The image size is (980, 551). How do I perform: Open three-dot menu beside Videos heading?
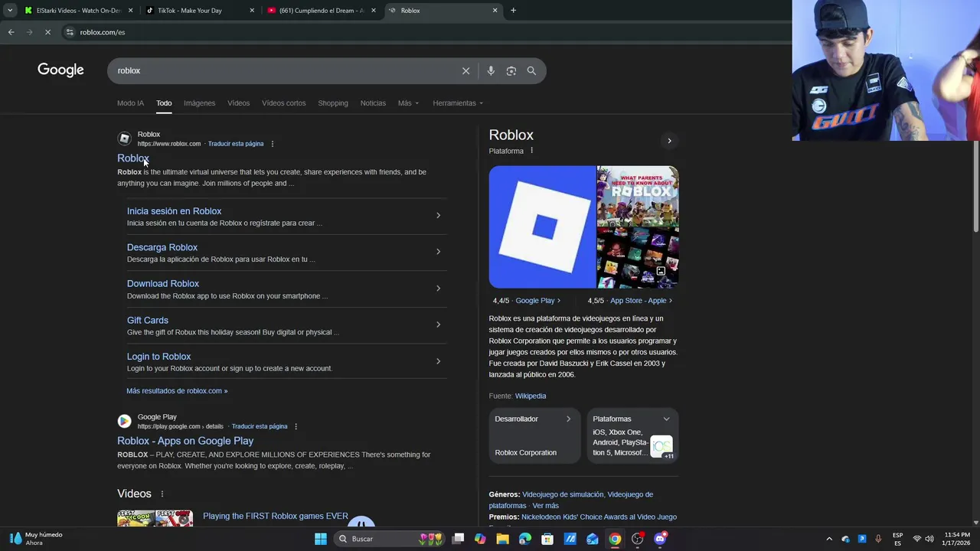(162, 494)
